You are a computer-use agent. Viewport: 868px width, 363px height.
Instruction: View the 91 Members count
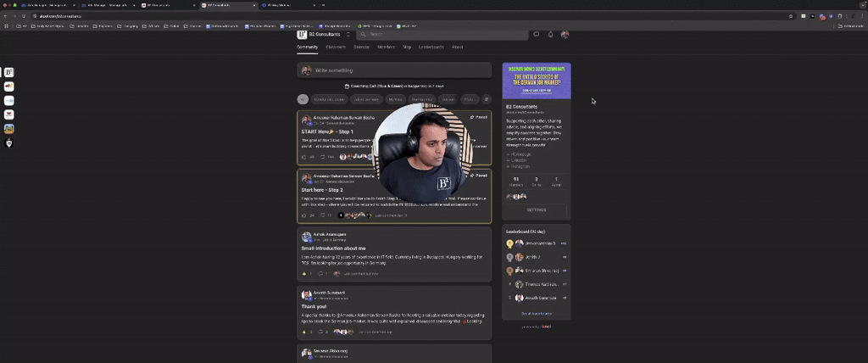coord(516,181)
